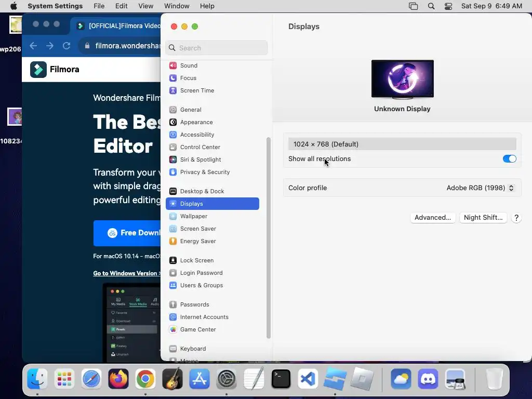Click the sidebar scrollbar in System Settings
532x399 pixels.
(x=269, y=237)
